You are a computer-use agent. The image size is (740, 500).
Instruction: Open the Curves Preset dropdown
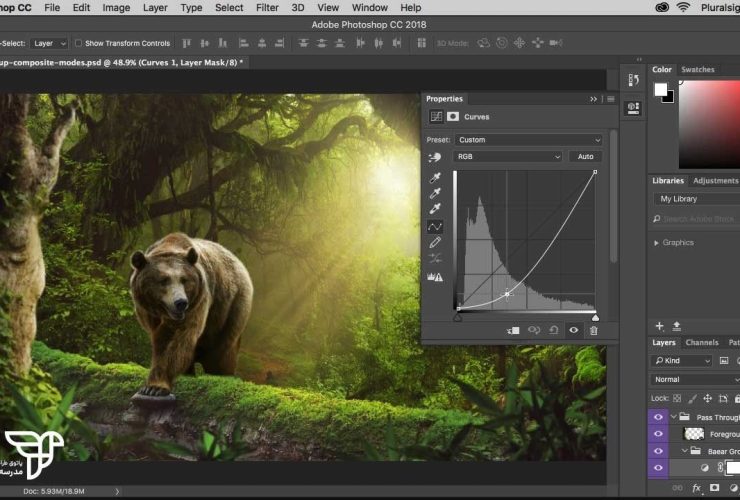(x=529, y=140)
